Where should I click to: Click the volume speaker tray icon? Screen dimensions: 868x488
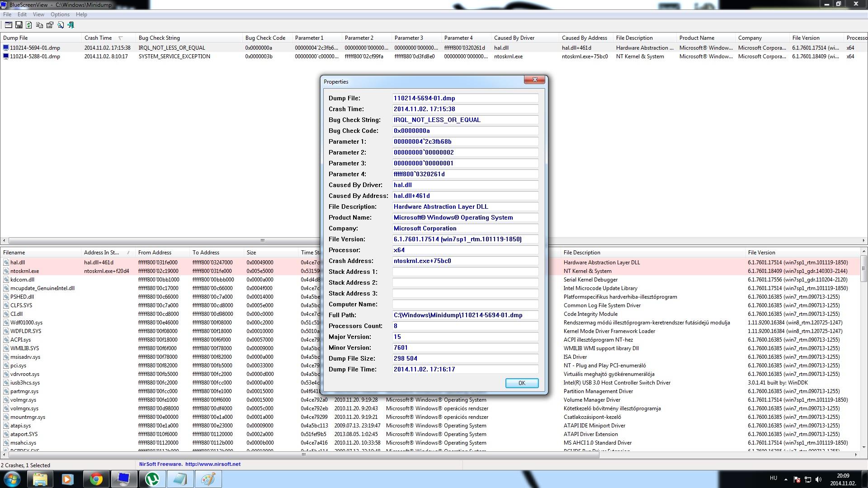(x=818, y=479)
